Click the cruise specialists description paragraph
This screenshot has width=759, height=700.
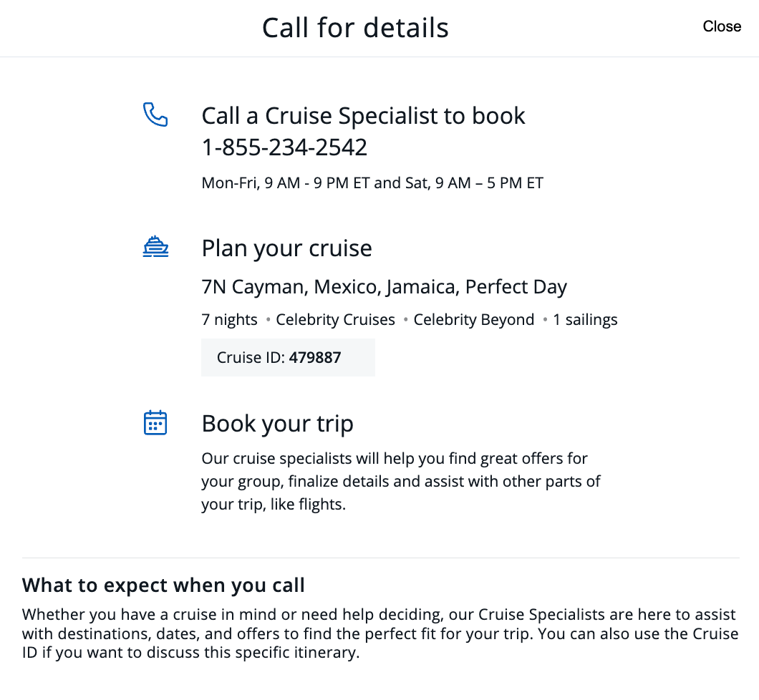click(x=400, y=481)
